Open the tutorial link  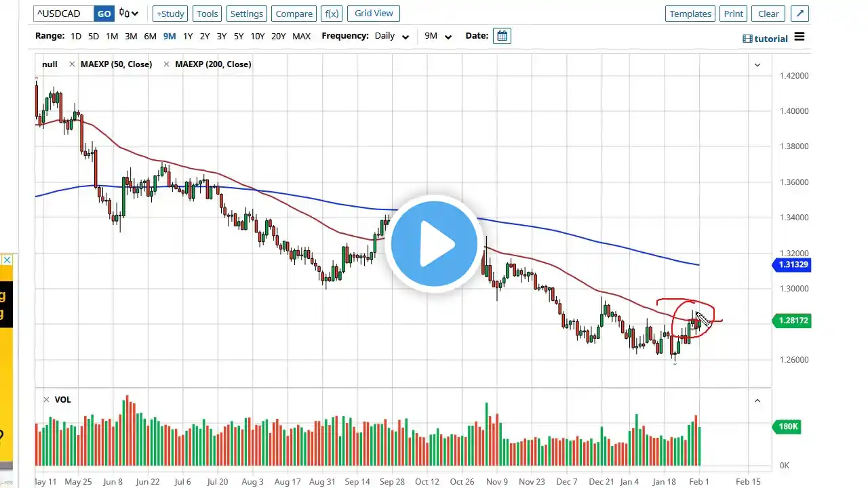[x=766, y=39]
